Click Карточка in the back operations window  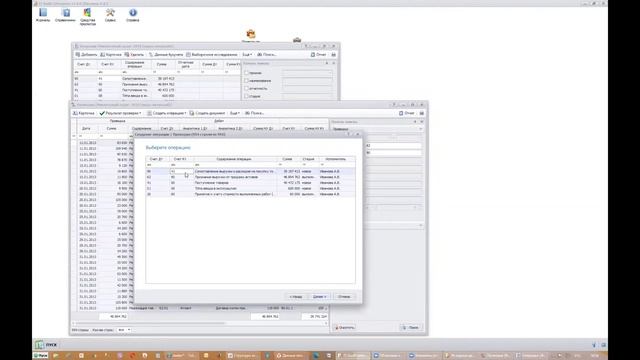point(111,54)
